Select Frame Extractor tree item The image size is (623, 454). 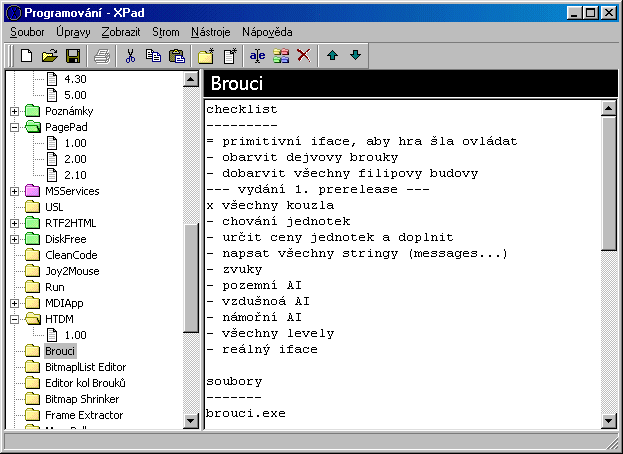coord(84,415)
